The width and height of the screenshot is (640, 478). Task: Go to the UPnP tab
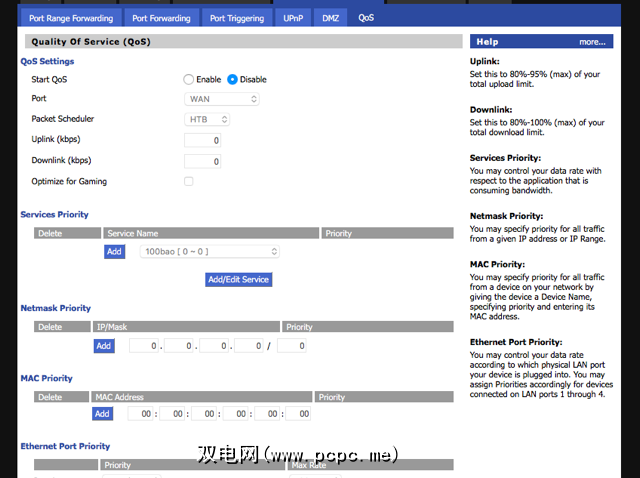(293, 18)
